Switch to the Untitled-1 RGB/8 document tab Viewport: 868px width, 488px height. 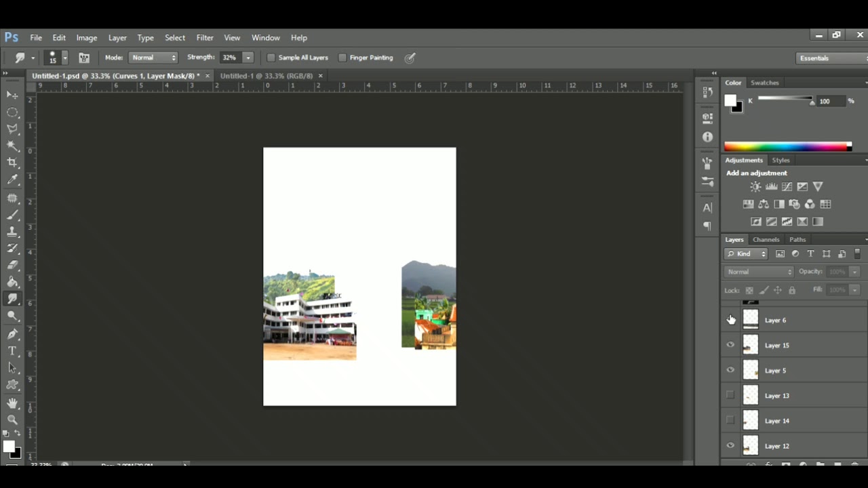pos(267,76)
